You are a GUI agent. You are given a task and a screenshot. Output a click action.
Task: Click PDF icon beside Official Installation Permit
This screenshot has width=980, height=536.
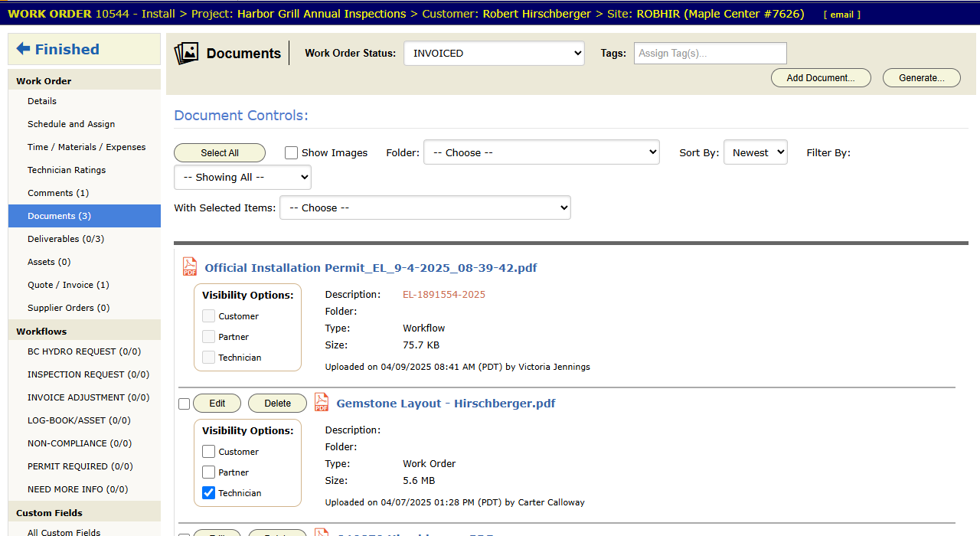190,266
